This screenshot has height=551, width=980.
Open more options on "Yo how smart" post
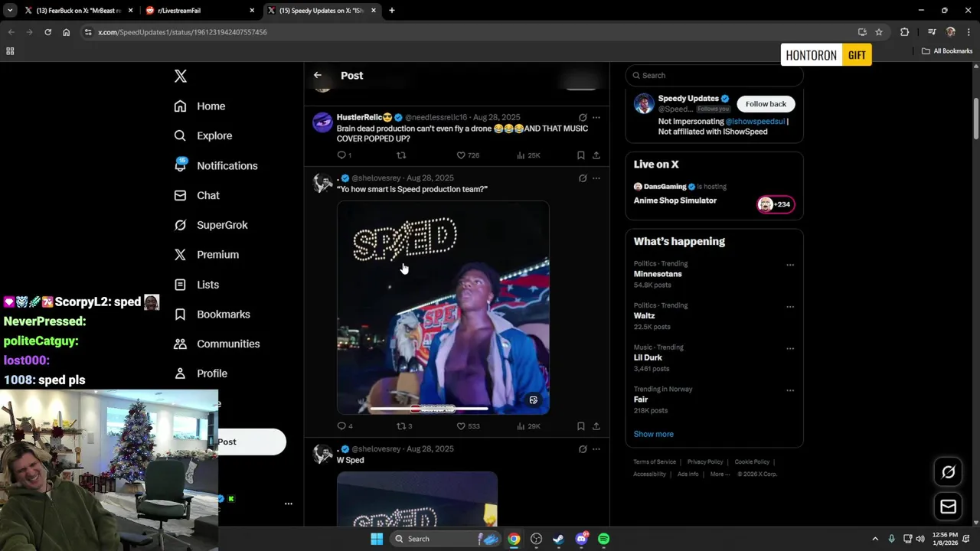pos(596,178)
